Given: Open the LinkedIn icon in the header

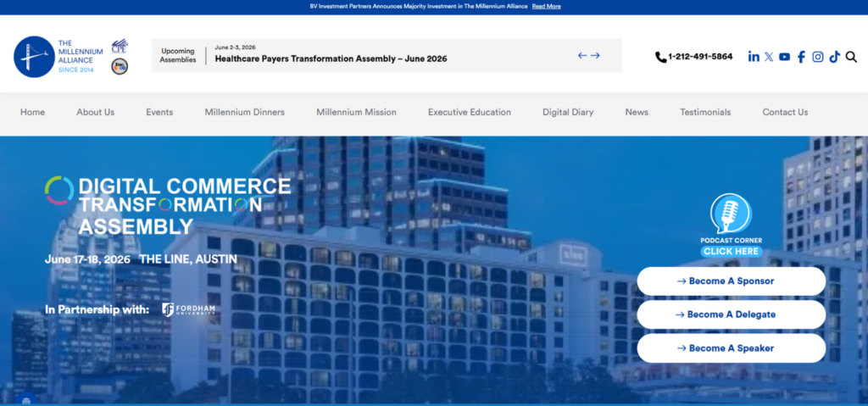Looking at the screenshot, I should [x=754, y=57].
